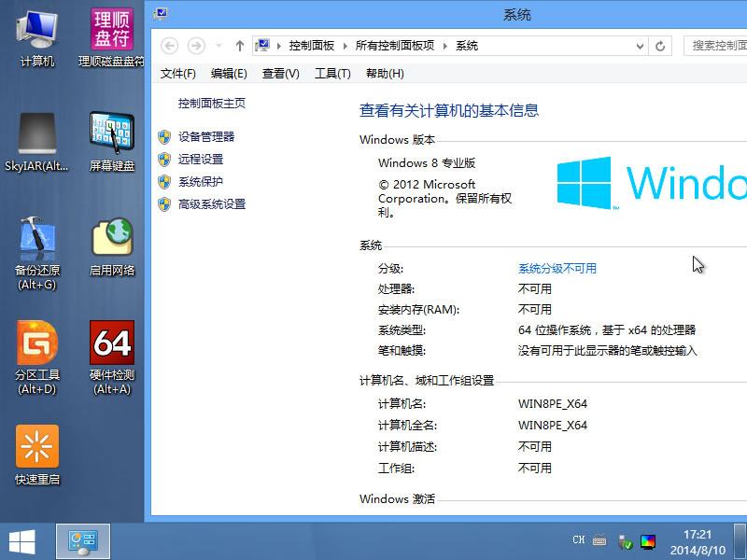Click the system icon in address bar
747x560 pixels.
262,45
